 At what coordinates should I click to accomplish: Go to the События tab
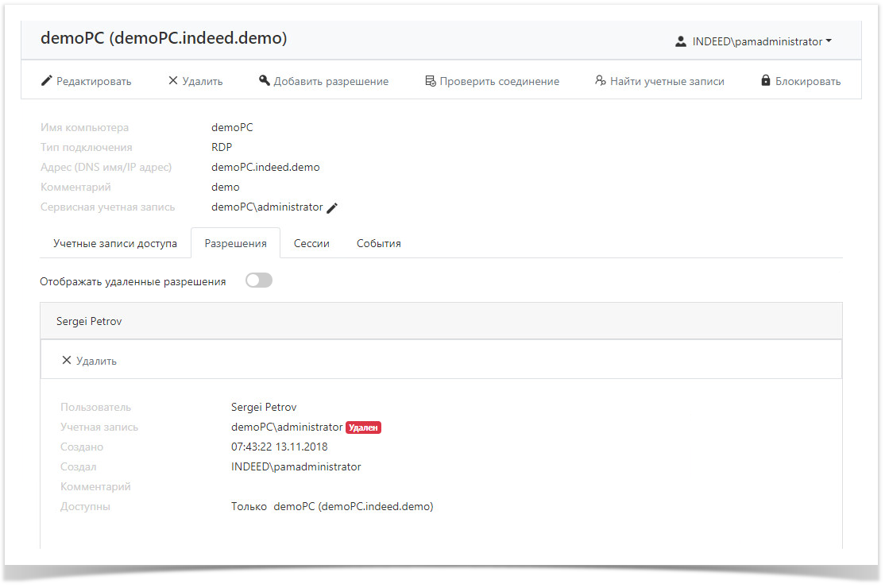[378, 244]
